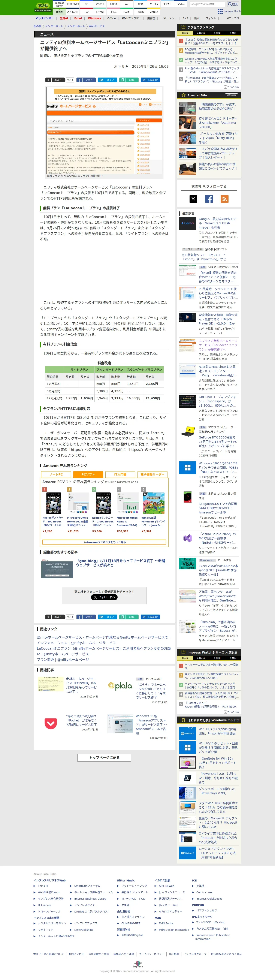Click the Amazonランキングをもっと見る button

104,542
